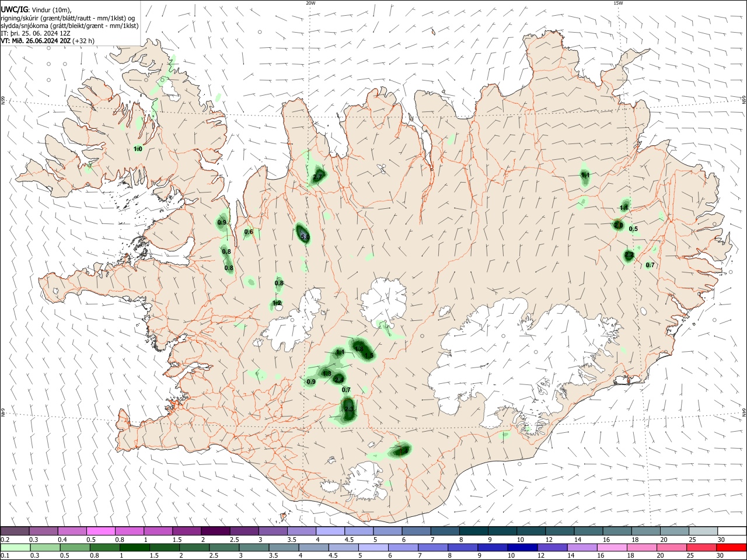Screen dimensions: 747x560
Task: Click the '2.0' precipitation value in East Iceland
Action: (618, 225)
